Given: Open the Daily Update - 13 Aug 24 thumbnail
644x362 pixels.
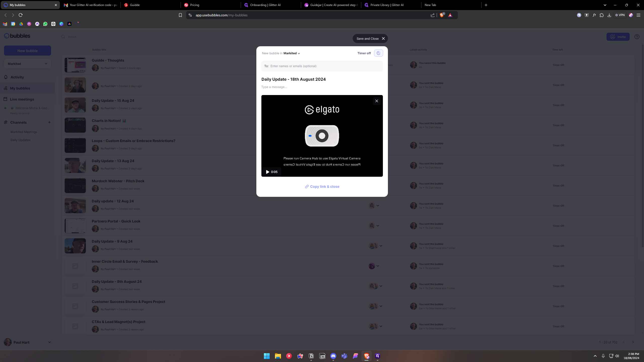Looking at the screenshot, I should [x=75, y=165].
